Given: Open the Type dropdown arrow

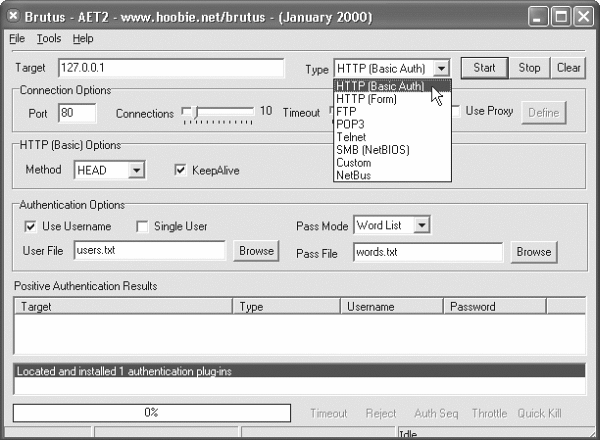Looking at the screenshot, I should pyautogui.click(x=443, y=68).
